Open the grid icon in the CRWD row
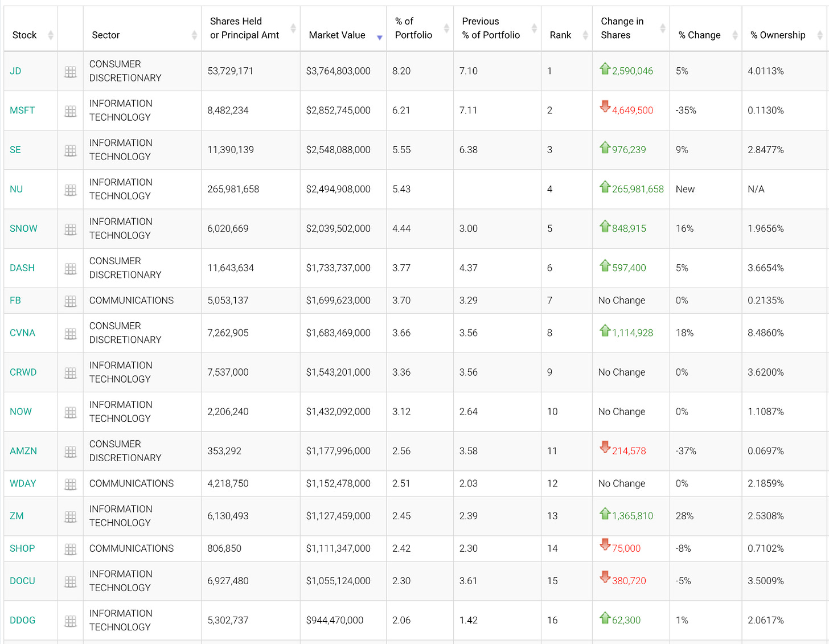The width and height of the screenshot is (829, 644). coord(71,373)
